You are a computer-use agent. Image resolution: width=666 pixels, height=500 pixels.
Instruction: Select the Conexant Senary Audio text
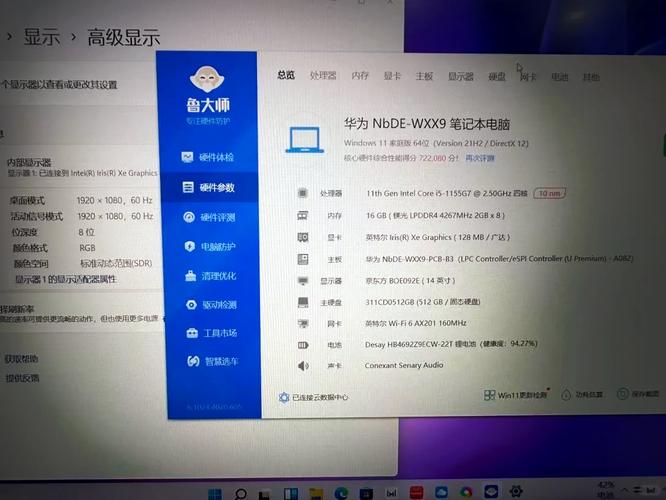pos(404,365)
